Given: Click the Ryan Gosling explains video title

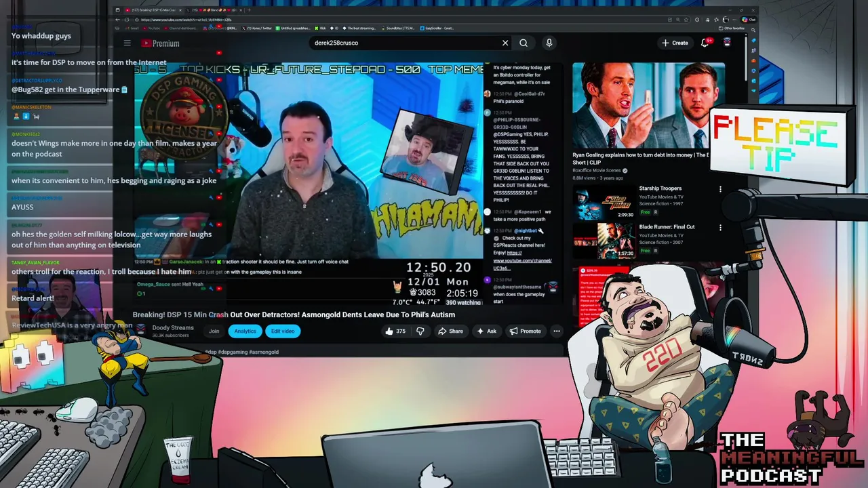Looking at the screenshot, I should pyautogui.click(x=641, y=159).
